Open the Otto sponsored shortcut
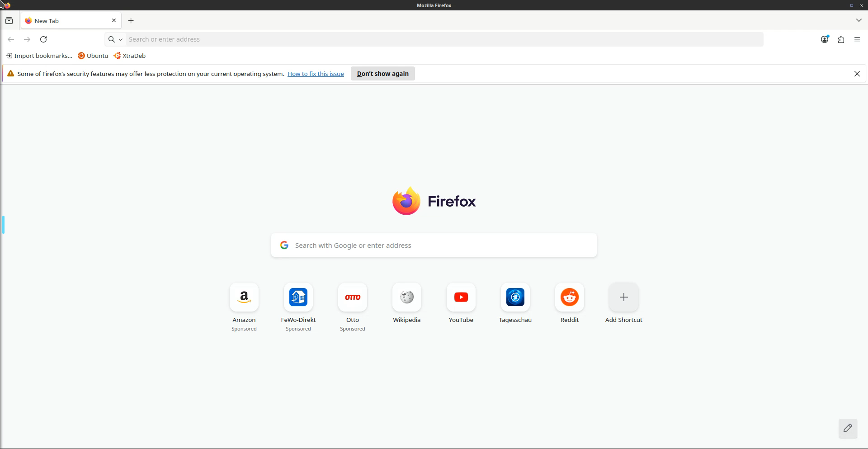868x449 pixels. 353,297
